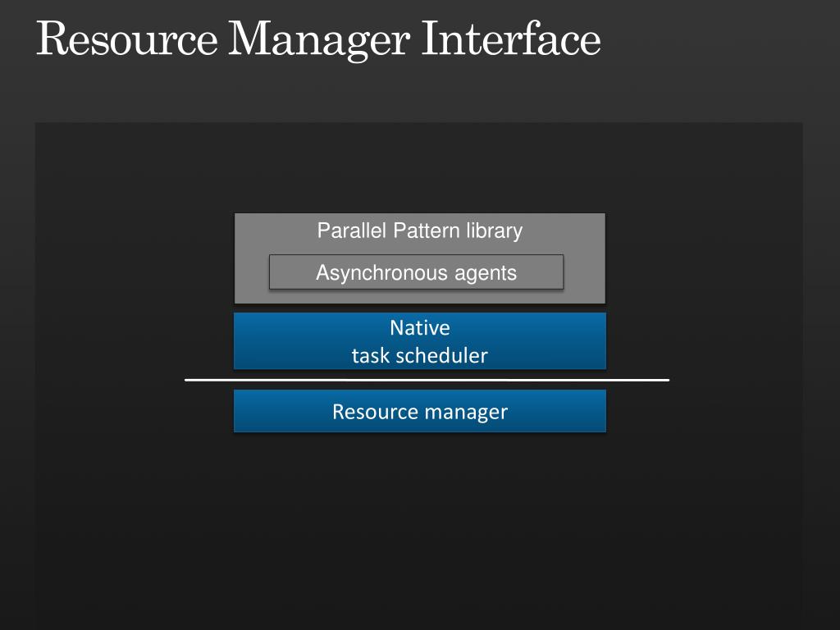Select the white horizontal divider line

coord(427,380)
